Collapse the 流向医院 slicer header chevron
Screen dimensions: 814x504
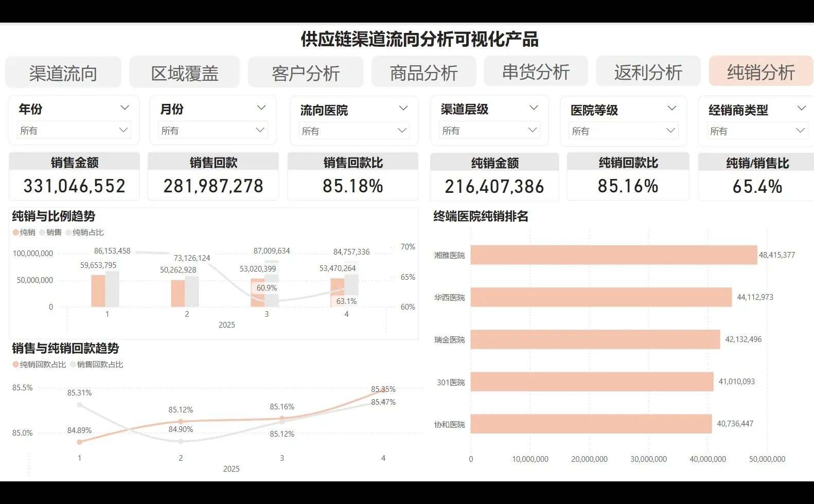(x=403, y=108)
